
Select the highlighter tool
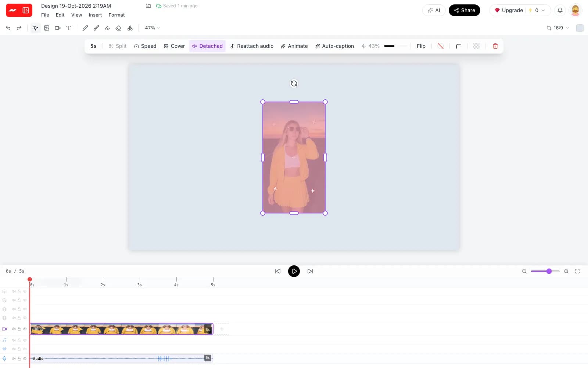(107, 28)
